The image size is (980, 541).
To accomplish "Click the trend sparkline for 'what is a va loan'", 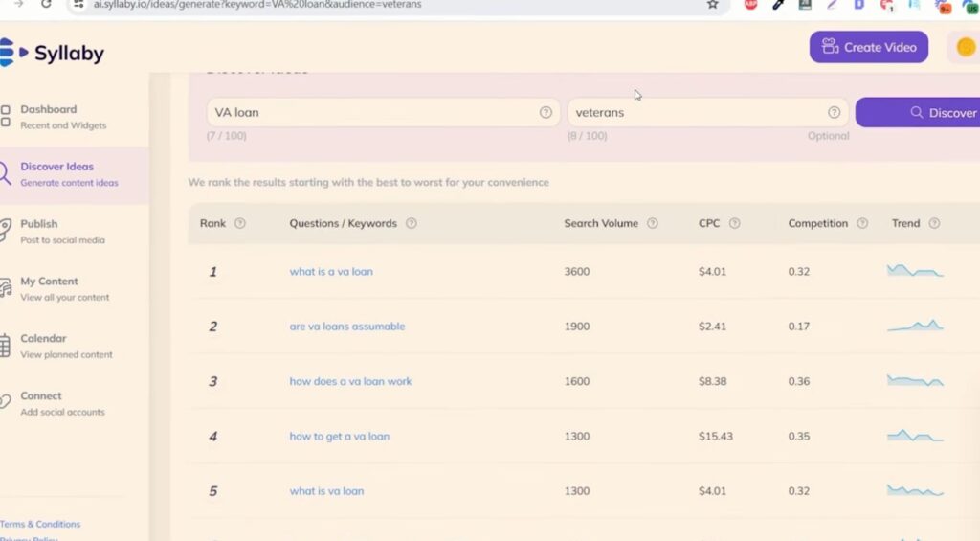I will tap(915, 271).
